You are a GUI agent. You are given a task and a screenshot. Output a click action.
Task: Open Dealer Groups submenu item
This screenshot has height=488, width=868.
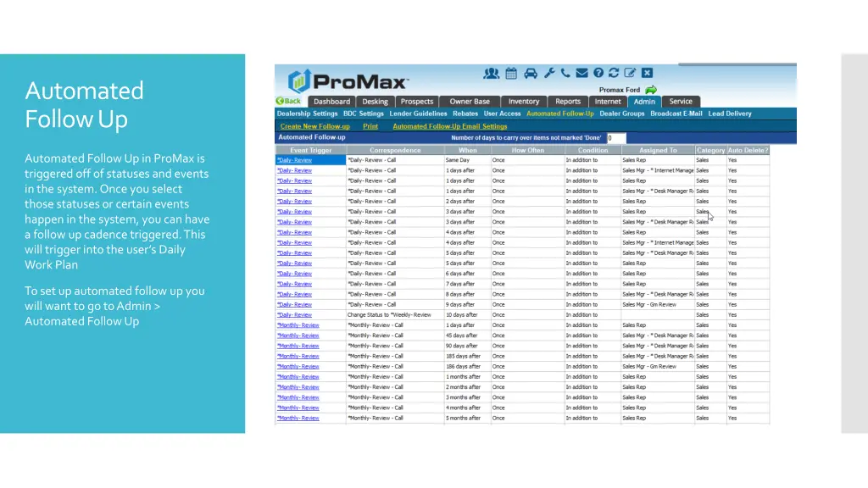621,114
